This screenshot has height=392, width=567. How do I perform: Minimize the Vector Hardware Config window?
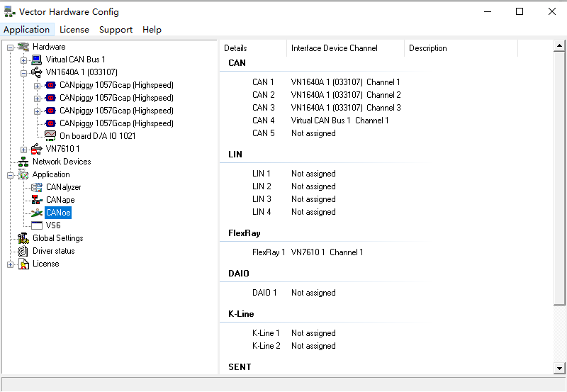point(488,11)
